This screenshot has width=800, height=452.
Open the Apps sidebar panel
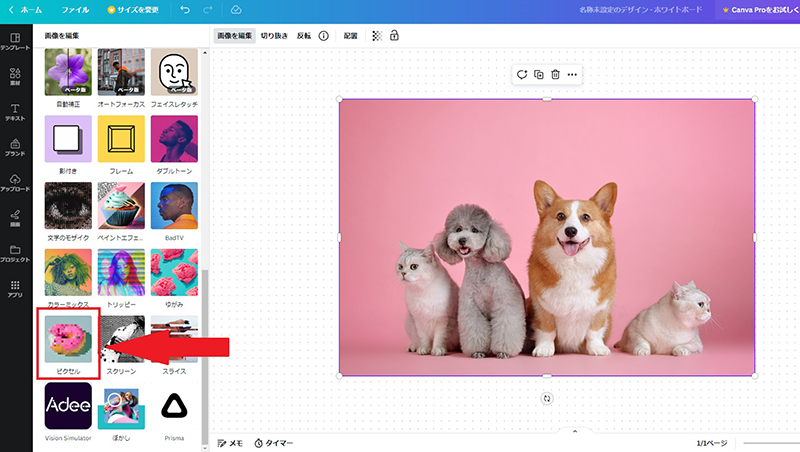click(15, 289)
